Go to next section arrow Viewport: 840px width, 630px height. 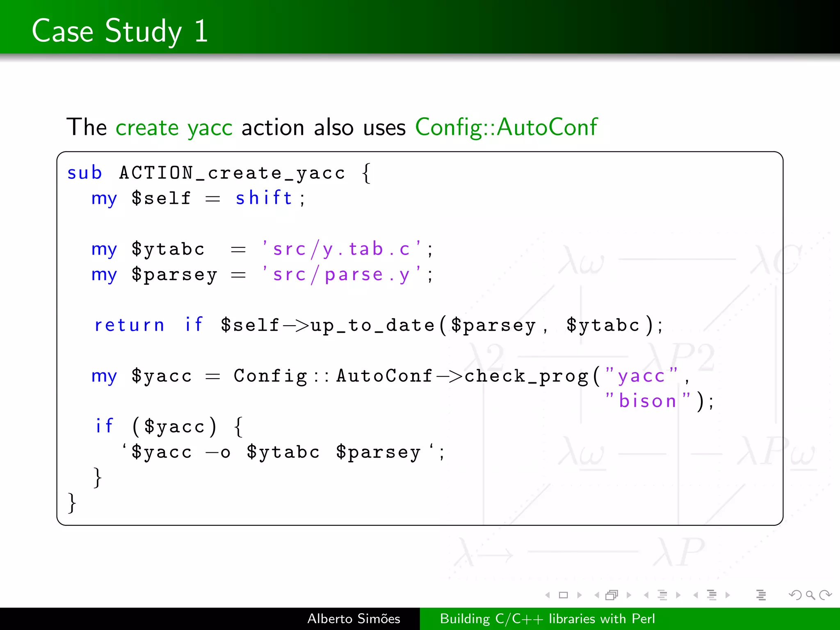(x=728, y=595)
